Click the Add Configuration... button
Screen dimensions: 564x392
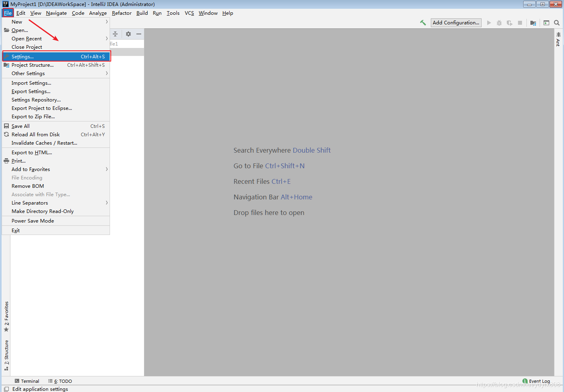pyautogui.click(x=456, y=23)
